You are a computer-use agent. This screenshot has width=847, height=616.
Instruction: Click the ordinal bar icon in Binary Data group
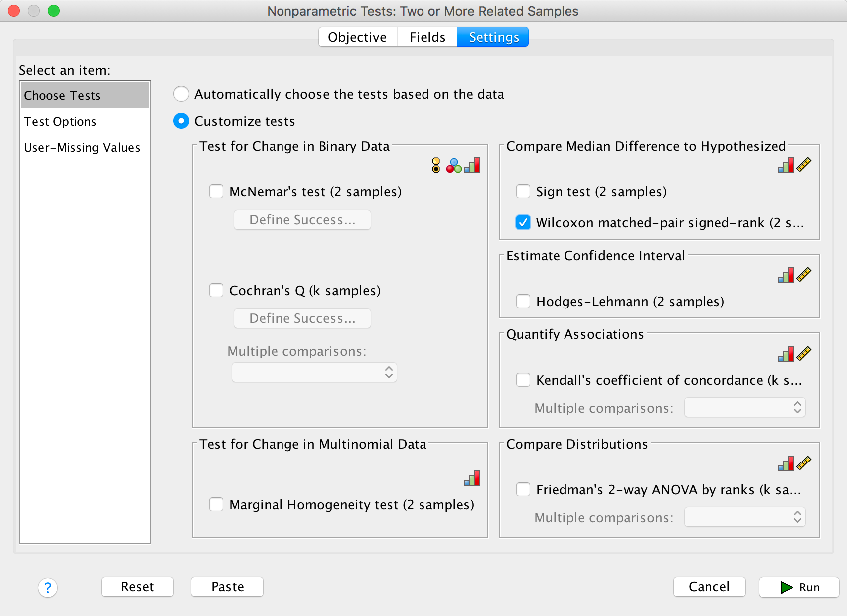coord(472,165)
